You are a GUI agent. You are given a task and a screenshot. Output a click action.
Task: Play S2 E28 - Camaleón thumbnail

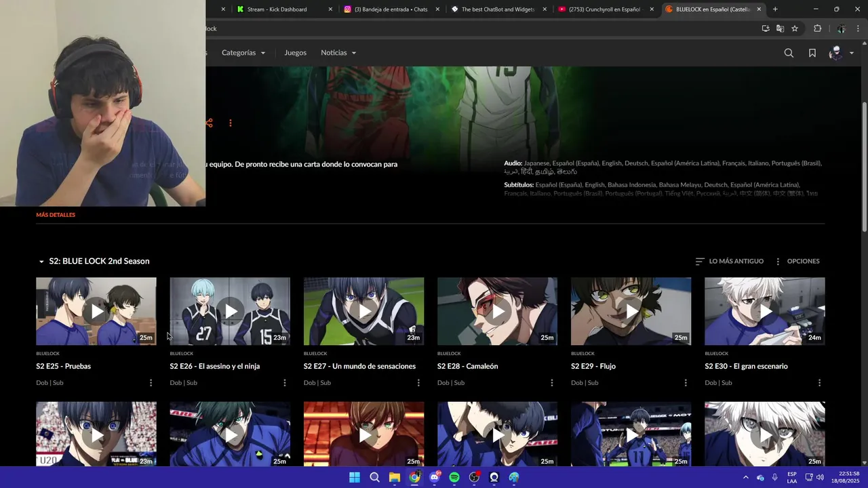pos(497,311)
